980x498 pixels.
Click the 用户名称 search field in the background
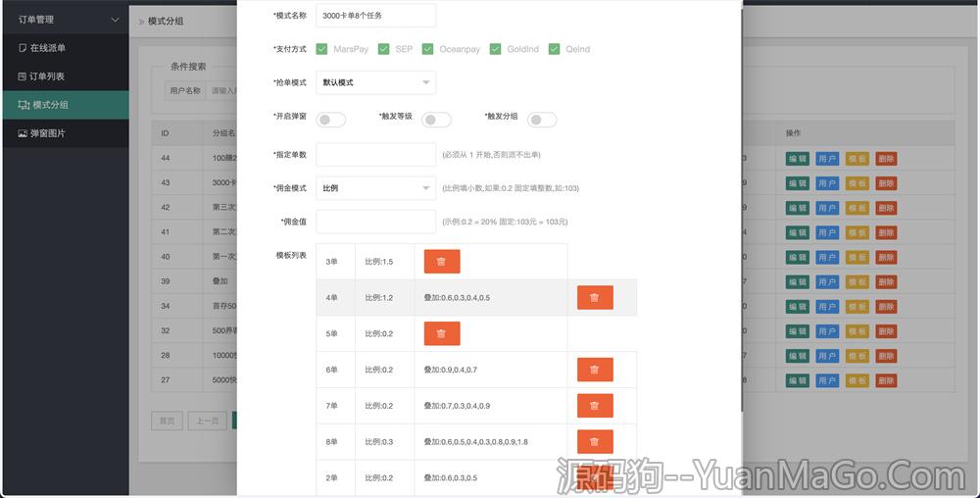[x=222, y=90]
